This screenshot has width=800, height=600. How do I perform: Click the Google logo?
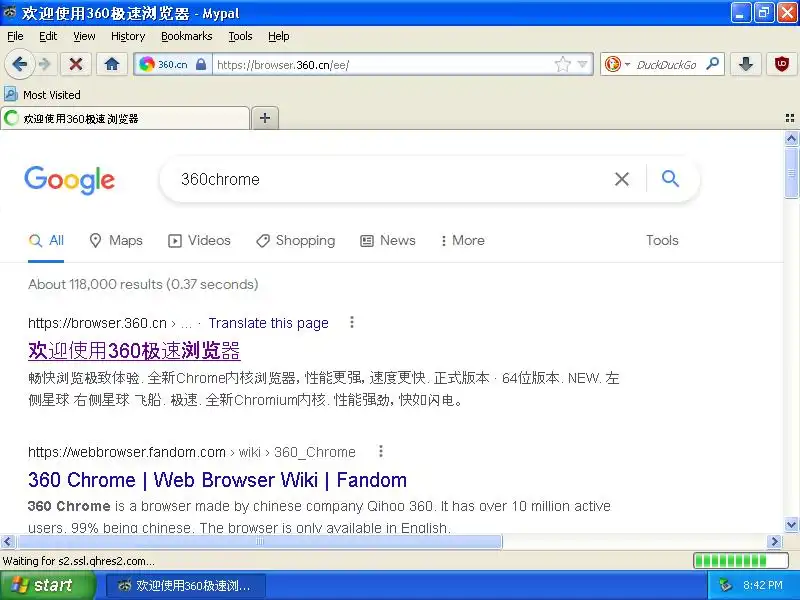coord(70,180)
